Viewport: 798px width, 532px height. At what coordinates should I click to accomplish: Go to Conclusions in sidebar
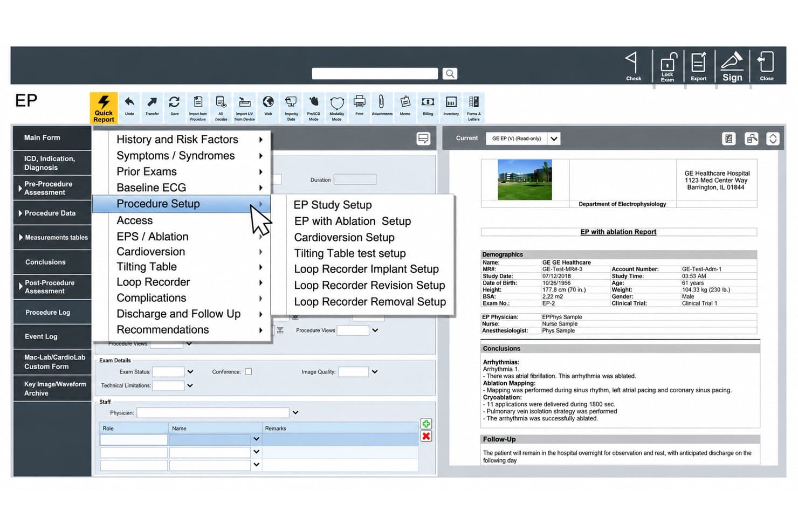[x=52, y=262]
